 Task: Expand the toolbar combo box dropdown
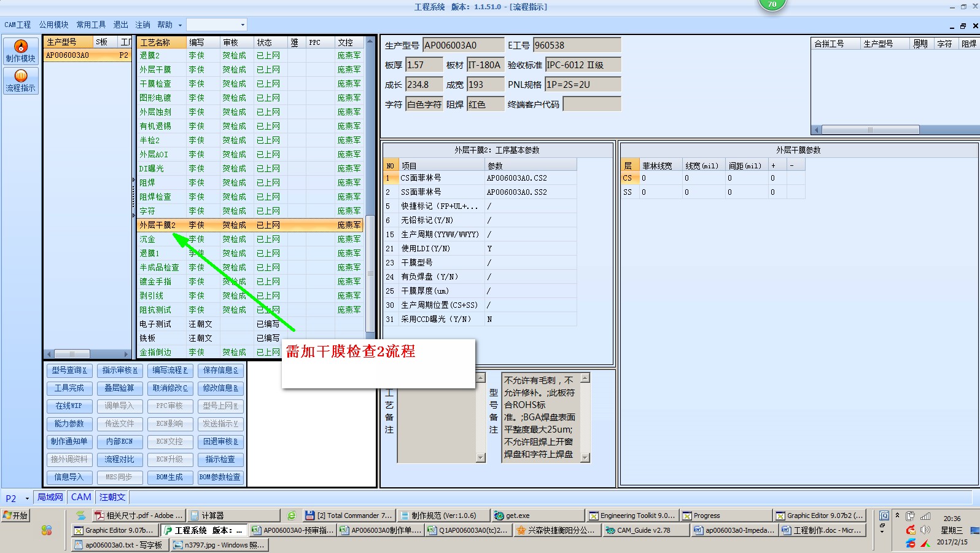tap(243, 25)
